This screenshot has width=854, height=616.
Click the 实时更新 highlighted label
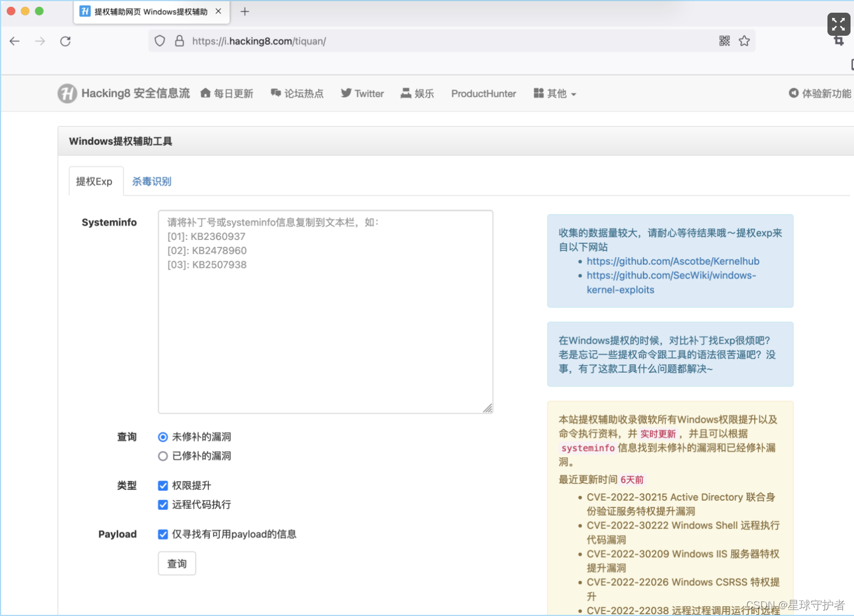point(658,434)
